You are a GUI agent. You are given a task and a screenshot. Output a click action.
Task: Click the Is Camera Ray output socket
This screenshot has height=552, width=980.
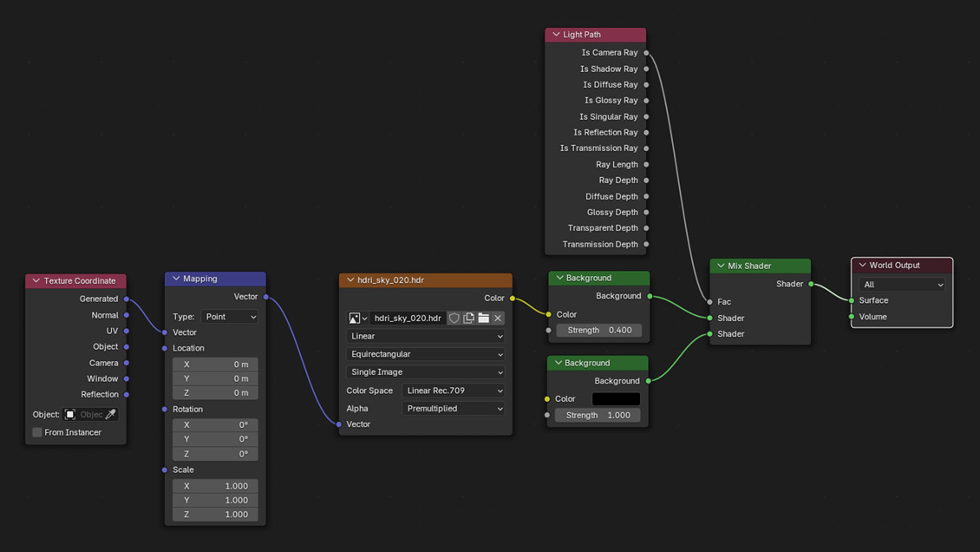tap(646, 53)
